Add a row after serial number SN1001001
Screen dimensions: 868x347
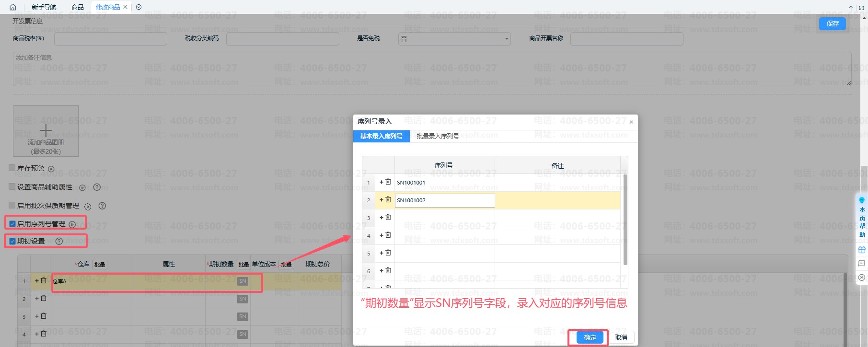point(382,182)
